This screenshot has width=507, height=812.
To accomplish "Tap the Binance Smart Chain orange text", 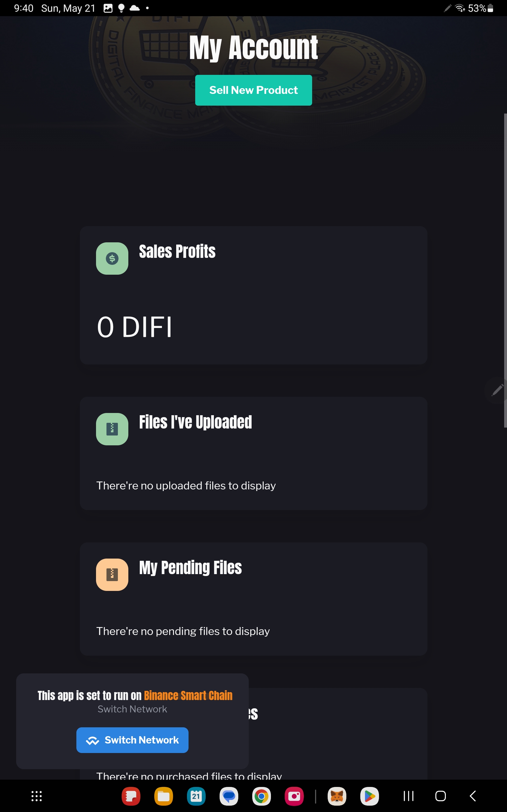I will [188, 696].
